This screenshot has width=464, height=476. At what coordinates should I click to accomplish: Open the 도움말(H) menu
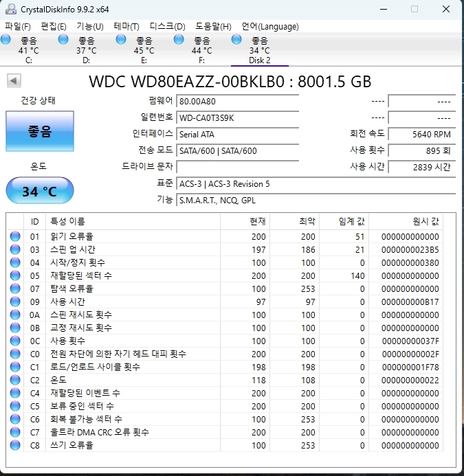click(x=213, y=26)
